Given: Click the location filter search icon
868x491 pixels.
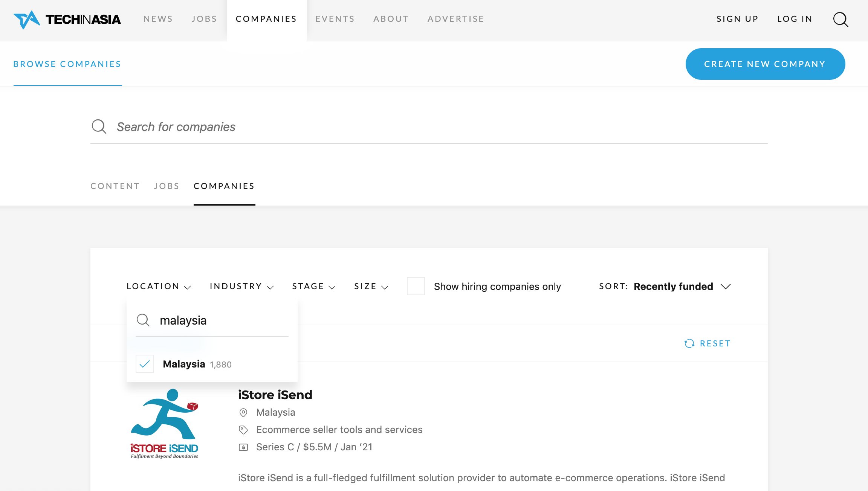Looking at the screenshot, I should (143, 320).
